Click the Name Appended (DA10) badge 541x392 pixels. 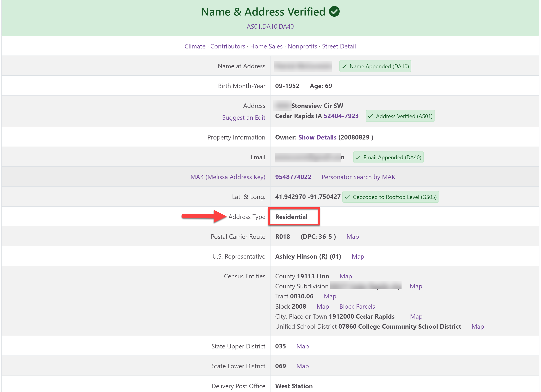coord(375,66)
